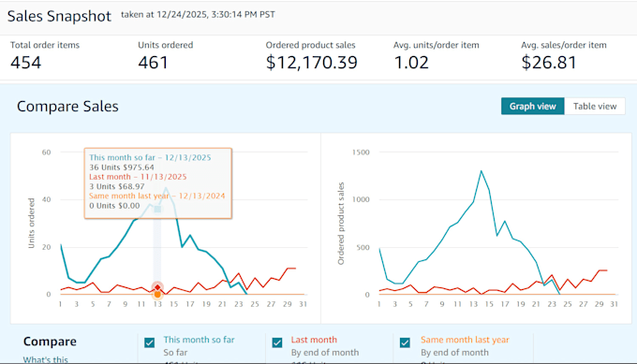Click the orange data point marker on day 13
Viewport: 637px width, 364px height.
tap(157, 294)
